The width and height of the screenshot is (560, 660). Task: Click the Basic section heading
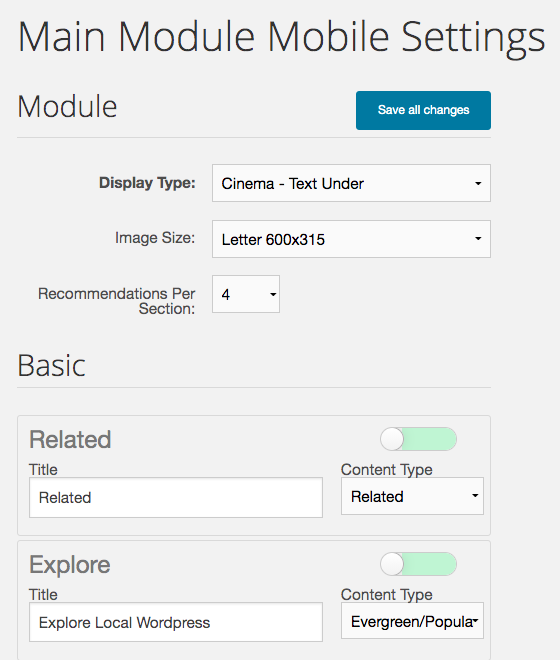[x=51, y=365]
